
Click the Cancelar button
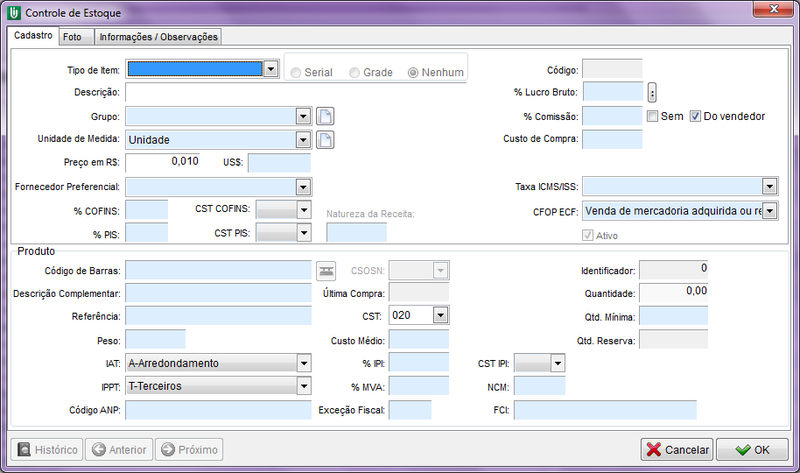[676, 450]
